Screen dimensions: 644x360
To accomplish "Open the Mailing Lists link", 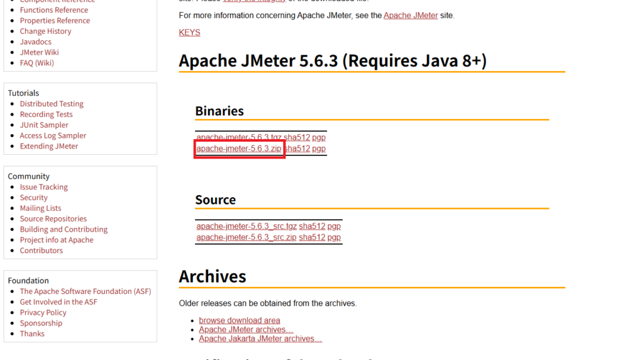I will click(40, 208).
